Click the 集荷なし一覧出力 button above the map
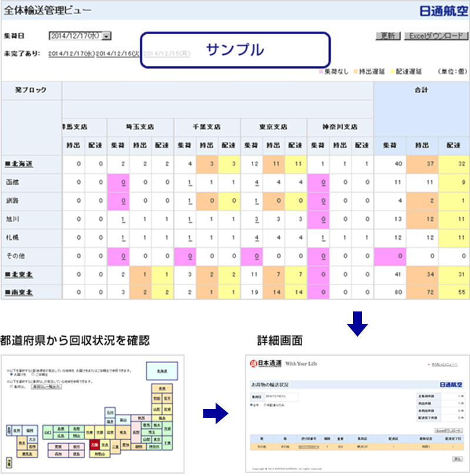Image resolution: width=470 pixels, height=476 pixels. [46, 387]
